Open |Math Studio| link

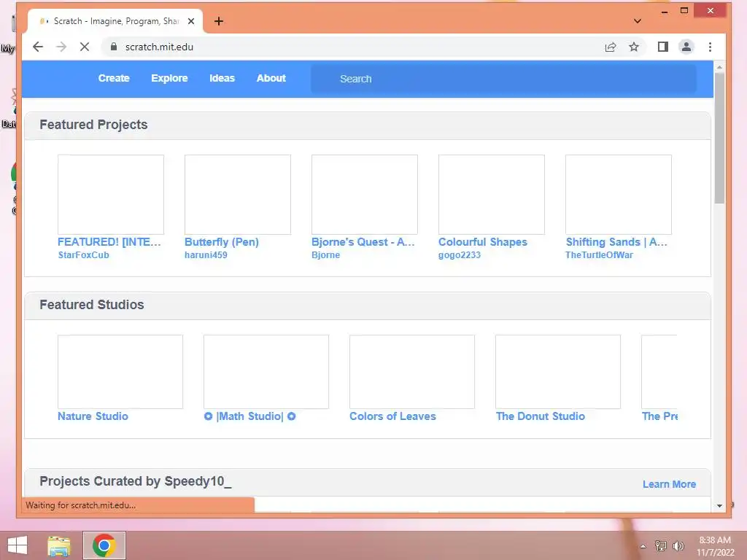249,416
